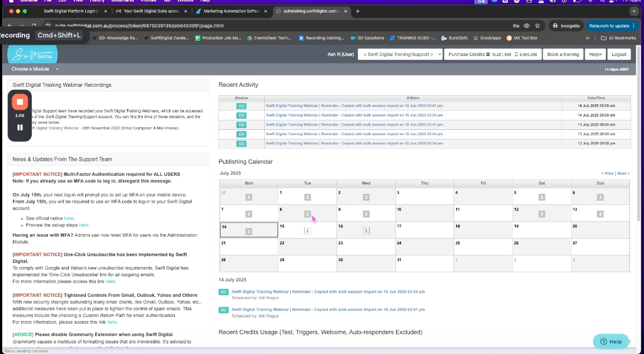644x354 pixels.
Task: Select the July 17 calendar cell
Action: click(x=424, y=230)
